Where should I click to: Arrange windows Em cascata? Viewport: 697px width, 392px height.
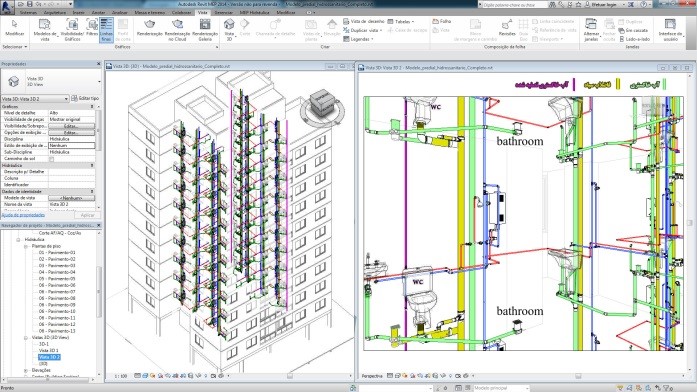[634, 30]
